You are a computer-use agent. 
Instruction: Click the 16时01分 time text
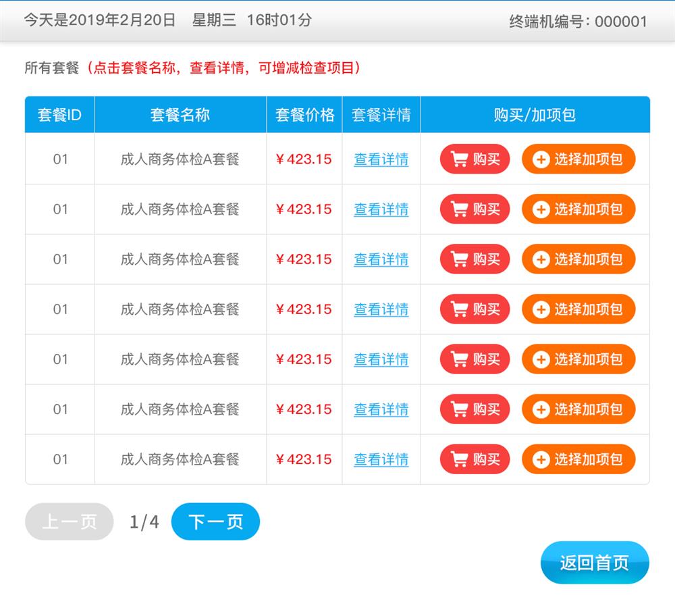[x=279, y=20]
